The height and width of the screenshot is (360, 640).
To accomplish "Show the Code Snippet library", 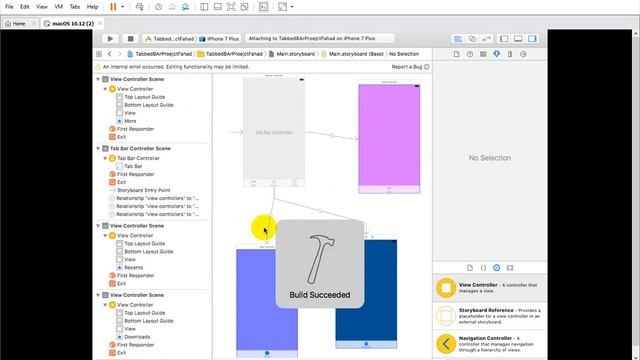I will pyautogui.click(x=483, y=268).
